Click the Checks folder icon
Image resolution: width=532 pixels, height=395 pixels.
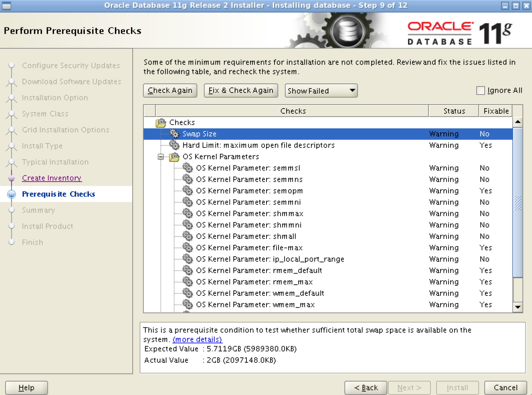(161, 123)
